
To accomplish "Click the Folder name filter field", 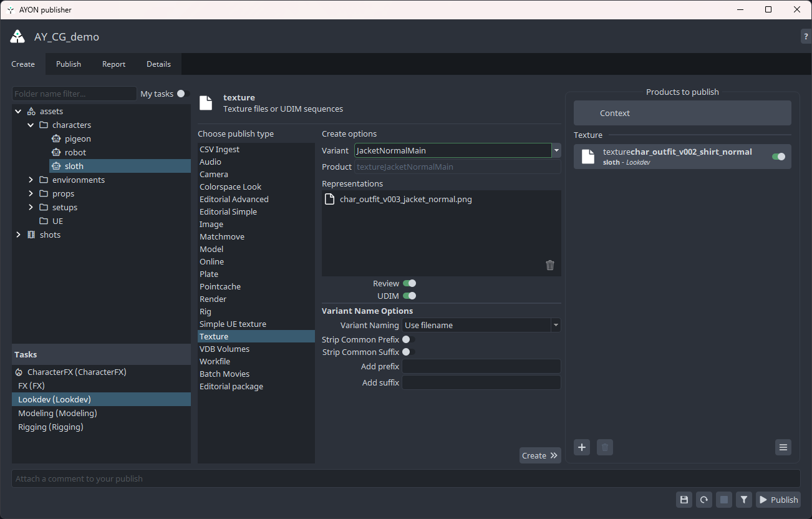I will pos(74,94).
